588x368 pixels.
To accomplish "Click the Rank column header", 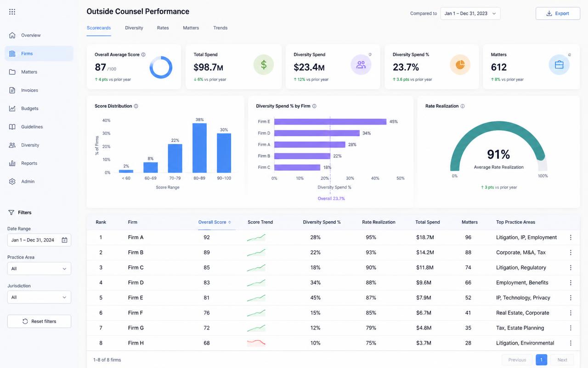I will pos(101,222).
